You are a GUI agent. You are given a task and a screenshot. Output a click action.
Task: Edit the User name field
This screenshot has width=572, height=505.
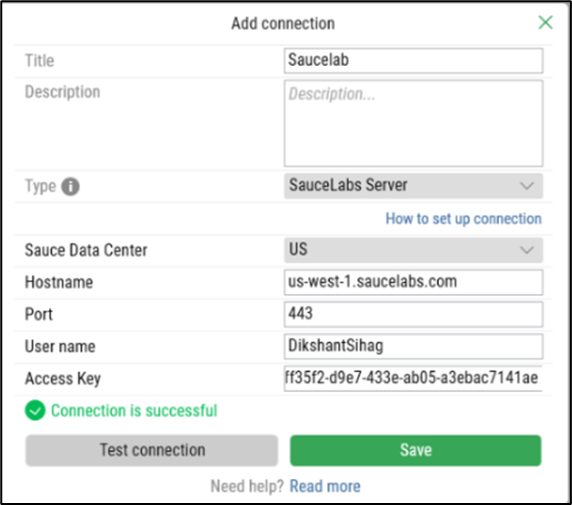click(413, 346)
